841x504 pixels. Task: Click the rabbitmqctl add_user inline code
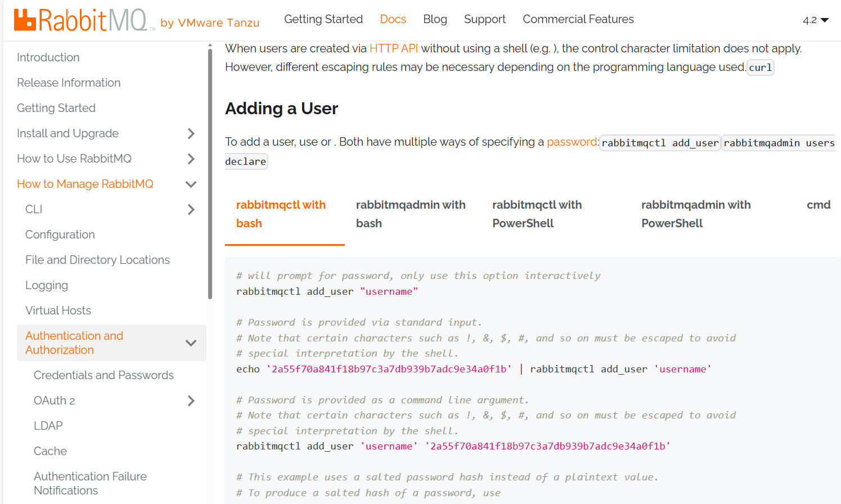(x=660, y=143)
